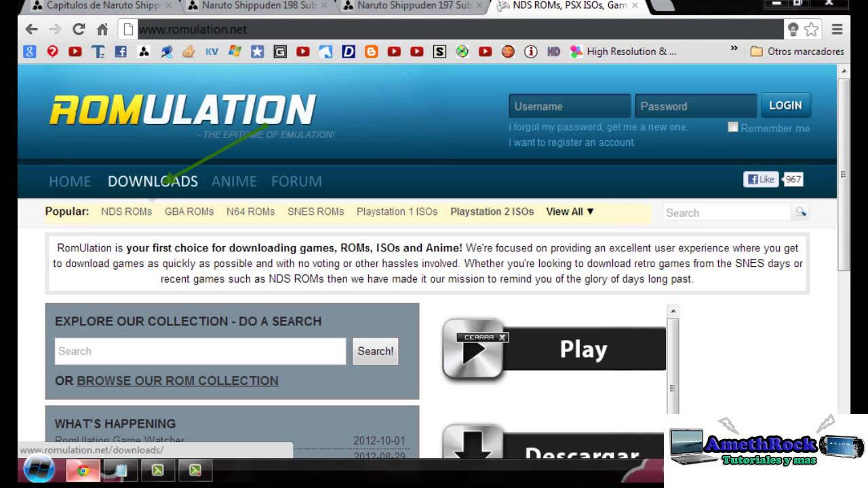Expand the bookmarks overflow chevron
Screen dimensions: 868x488
click(734, 49)
